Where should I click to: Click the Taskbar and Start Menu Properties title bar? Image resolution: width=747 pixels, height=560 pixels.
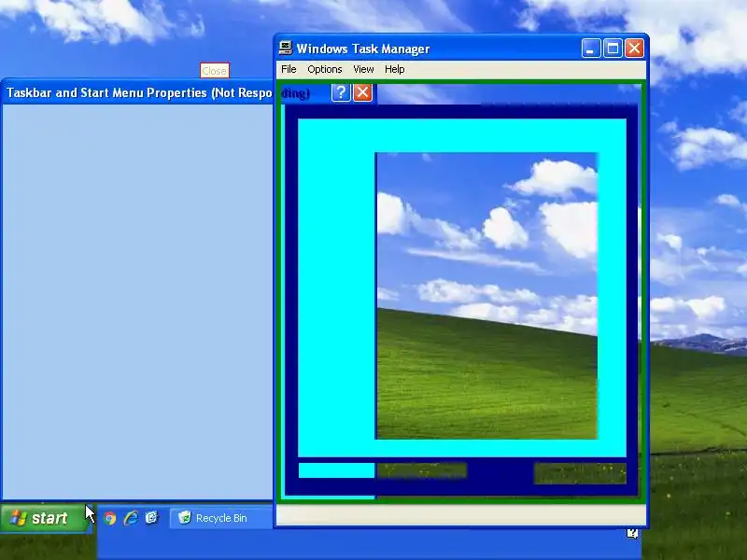point(138,92)
